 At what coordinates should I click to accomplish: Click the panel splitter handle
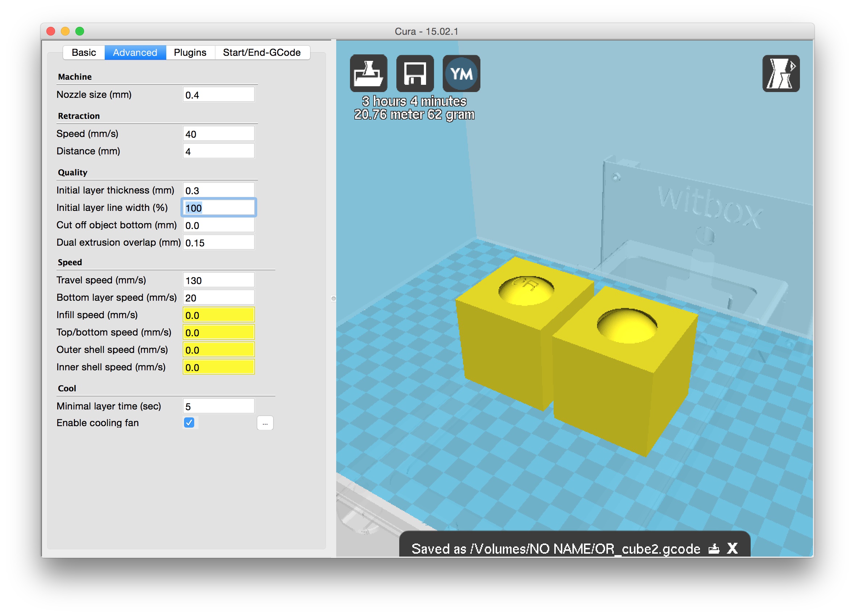333,298
